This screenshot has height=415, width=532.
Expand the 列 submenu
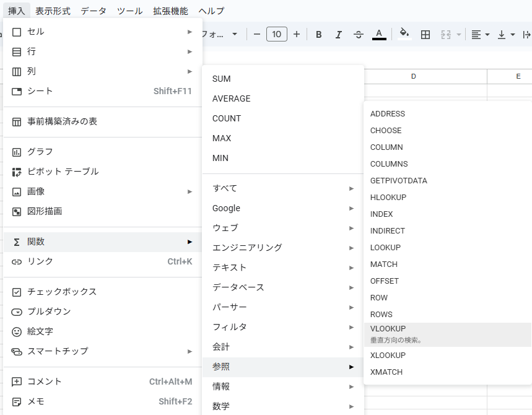[x=102, y=71]
